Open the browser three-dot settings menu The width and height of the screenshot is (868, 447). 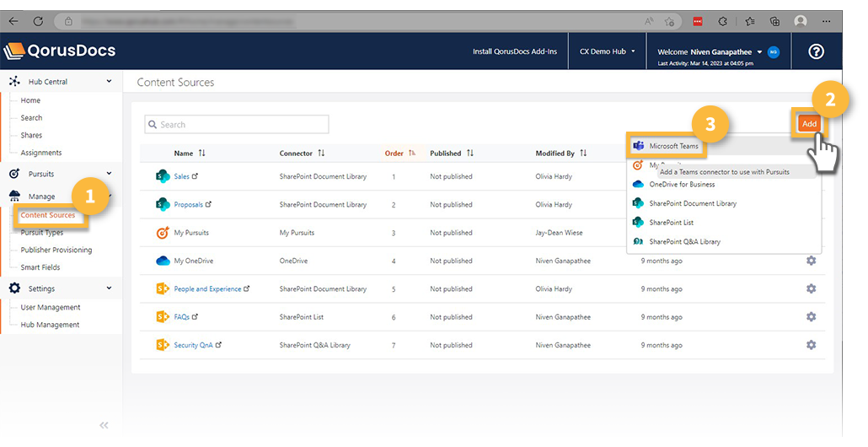(x=826, y=22)
